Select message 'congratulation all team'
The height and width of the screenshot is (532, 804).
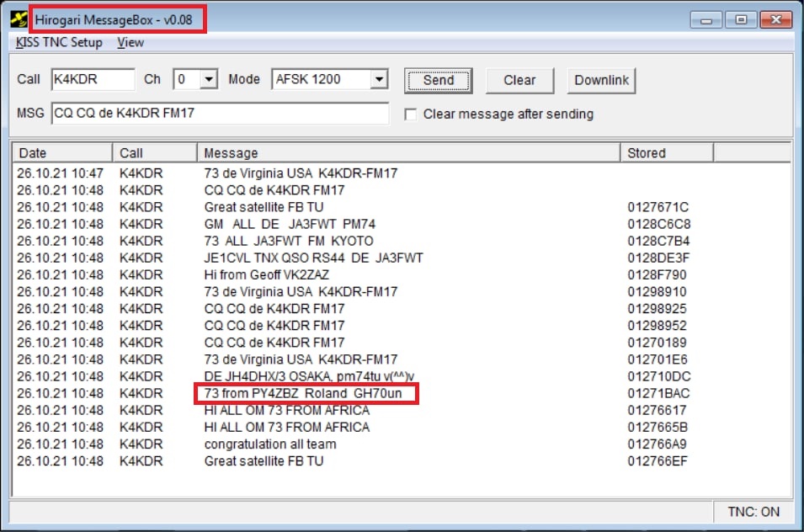click(270, 444)
